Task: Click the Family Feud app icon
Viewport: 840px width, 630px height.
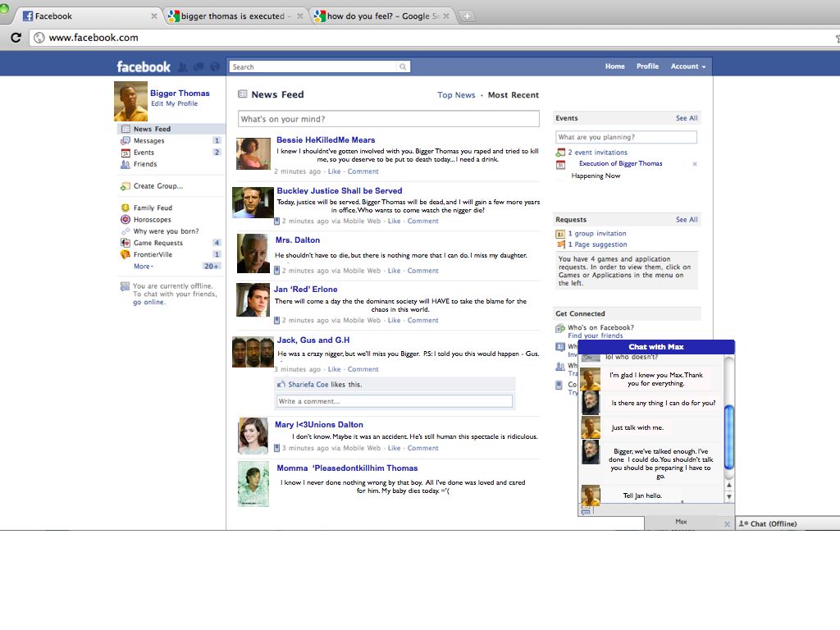Action: tap(126, 208)
